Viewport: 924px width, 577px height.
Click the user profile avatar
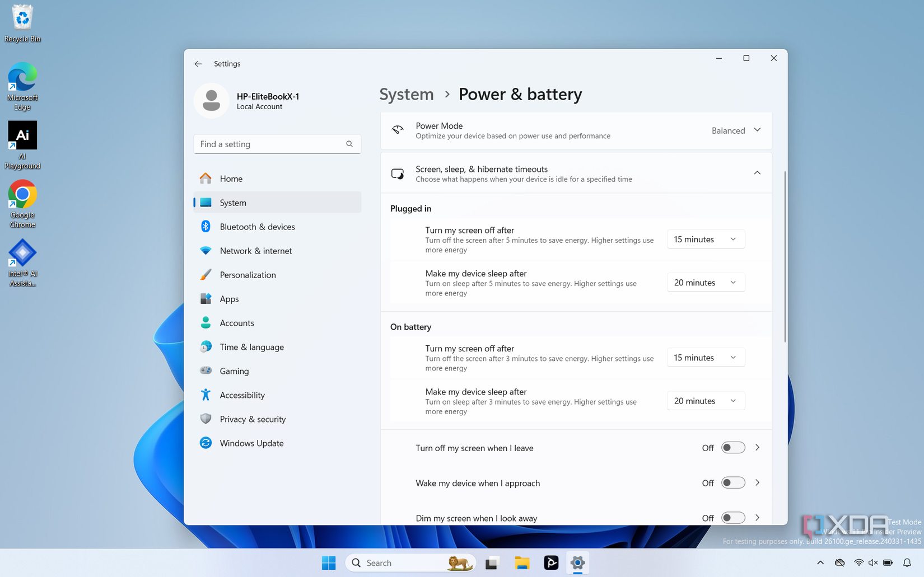[x=211, y=101]
